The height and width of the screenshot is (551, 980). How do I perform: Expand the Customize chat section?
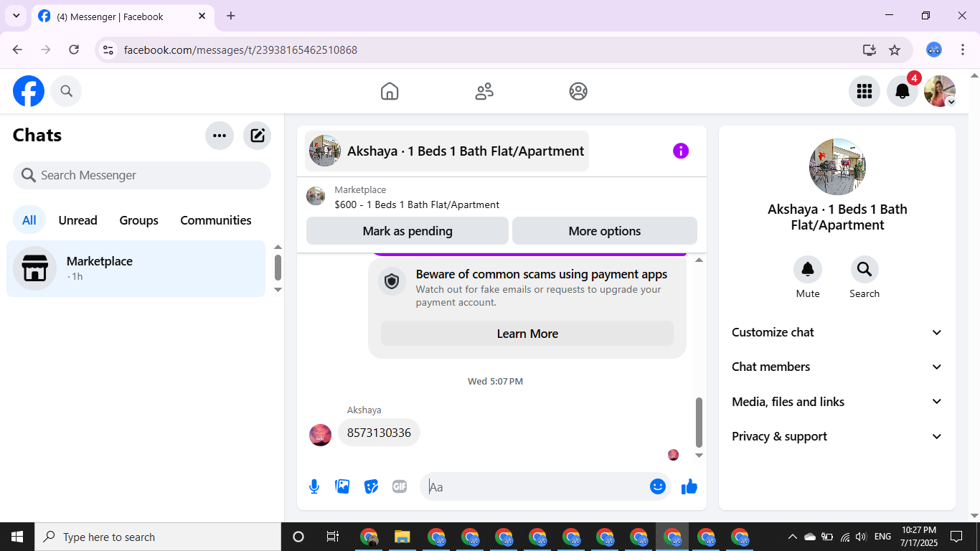837,332
